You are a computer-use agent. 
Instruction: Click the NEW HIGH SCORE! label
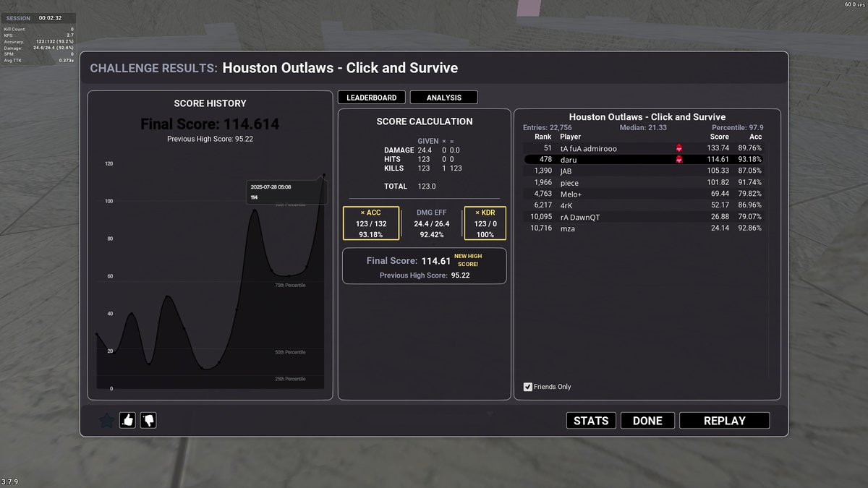coord(468,260)
